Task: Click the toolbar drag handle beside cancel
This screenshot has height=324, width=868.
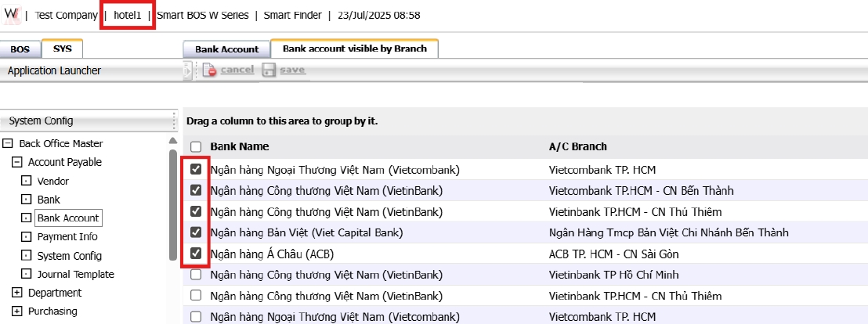Action: (x=187, y=70)
